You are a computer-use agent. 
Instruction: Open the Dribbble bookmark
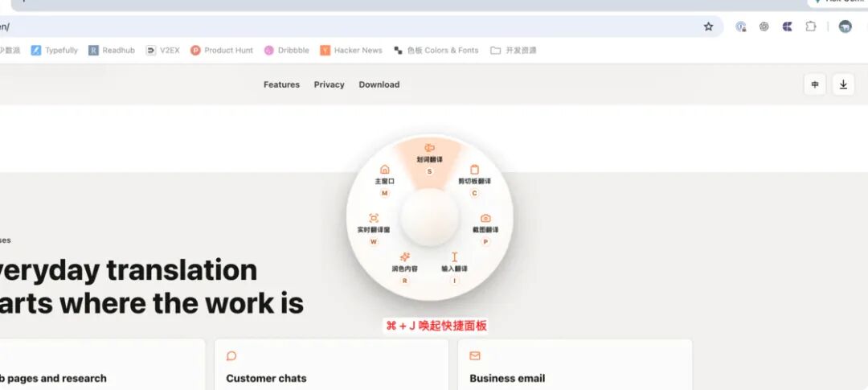286,51
